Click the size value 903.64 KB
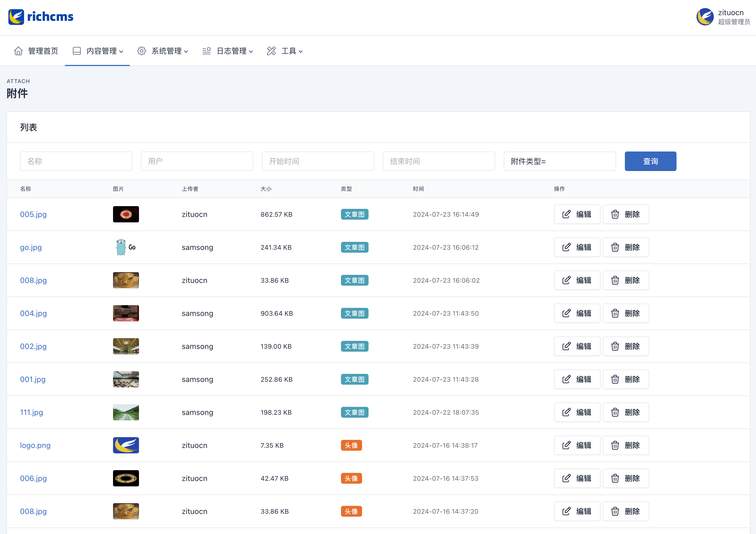The image size is (756, 534). pos(277,313)
